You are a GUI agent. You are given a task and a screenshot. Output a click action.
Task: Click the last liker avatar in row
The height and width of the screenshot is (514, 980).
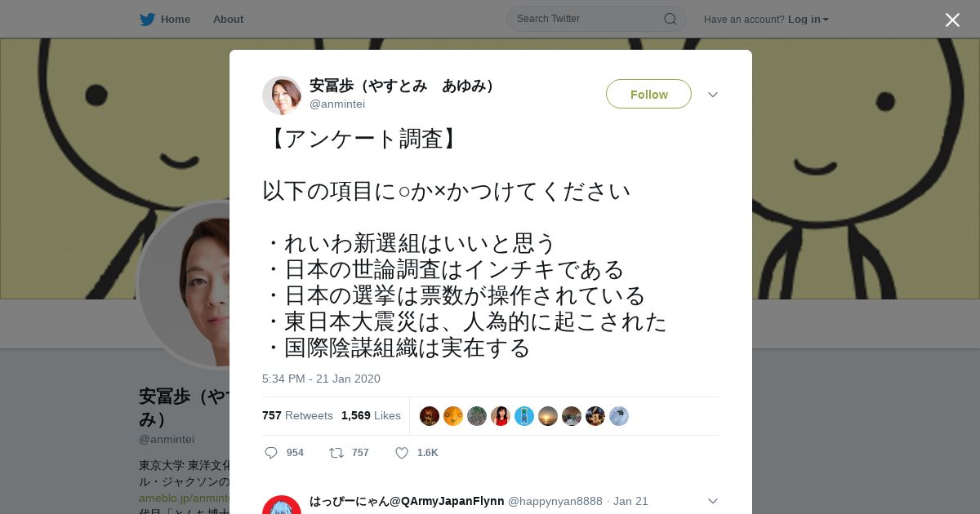click(619, 416)
